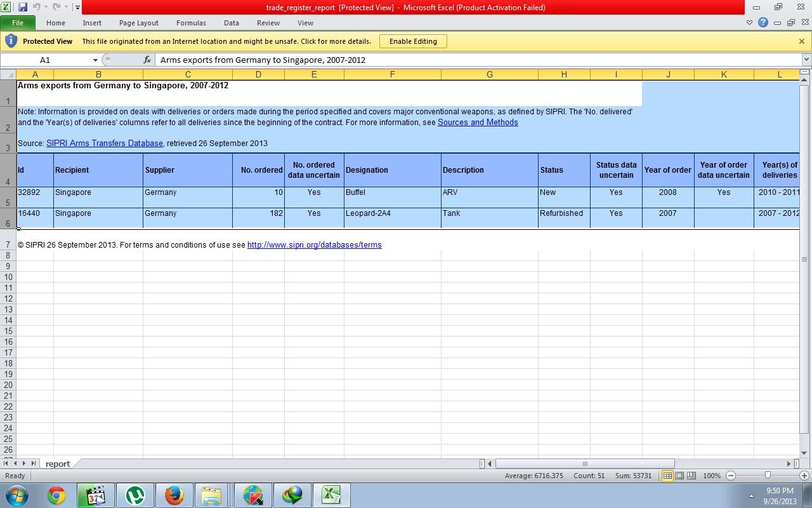Click the Refurbished status cell
812x508 pixels.
coord(564,218)
